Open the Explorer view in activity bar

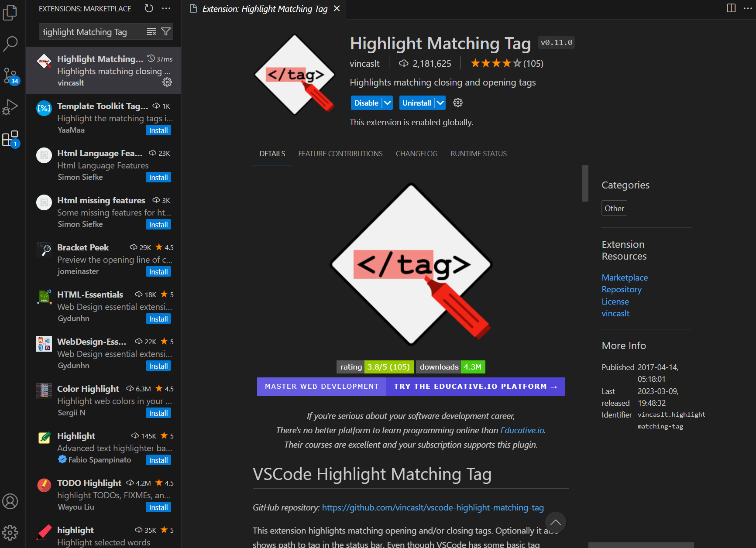(x=10, y=12)
